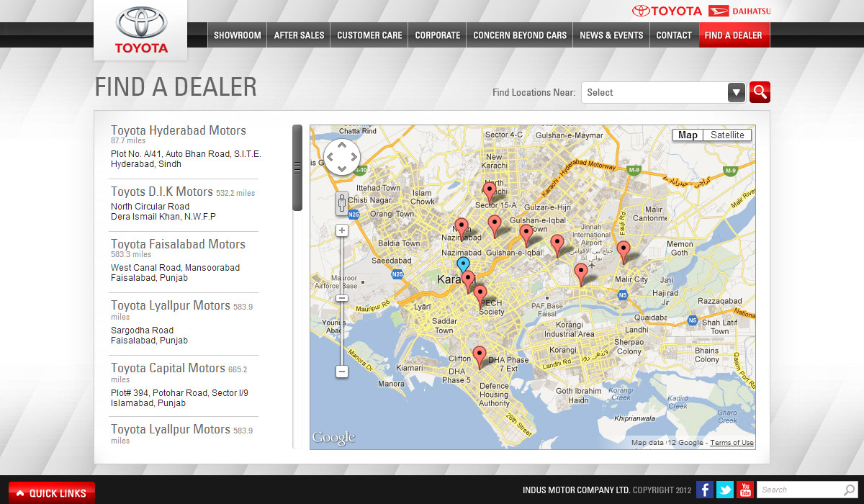The height and width of the screenshot is (504, 864).
Task: Click the footer search magnifier icon
Action: click(x=850, y=490)
